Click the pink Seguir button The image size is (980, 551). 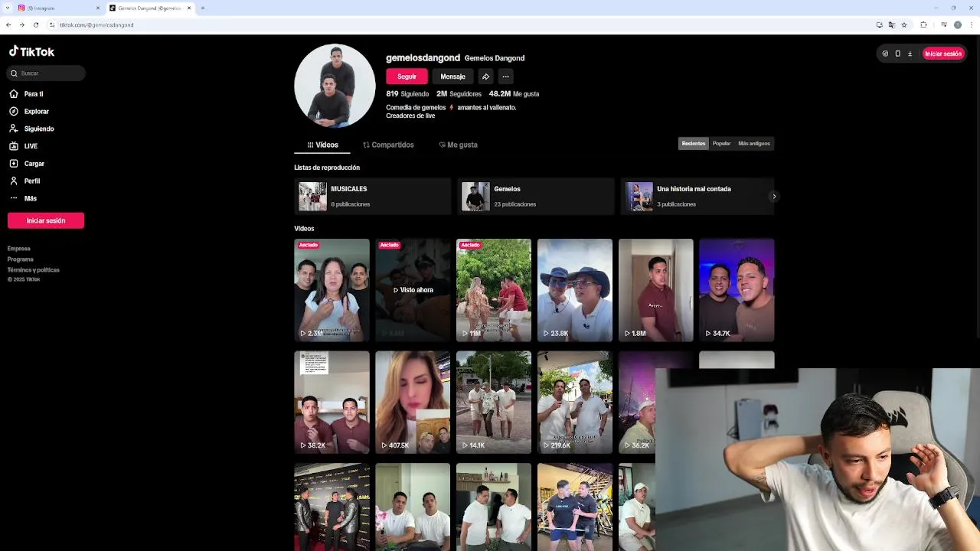coord(407,77)
